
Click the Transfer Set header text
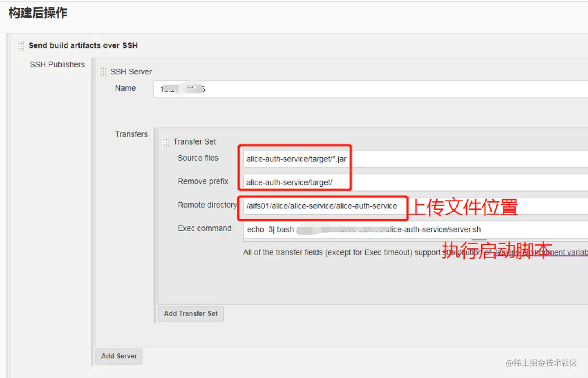[x=194, y=141]
